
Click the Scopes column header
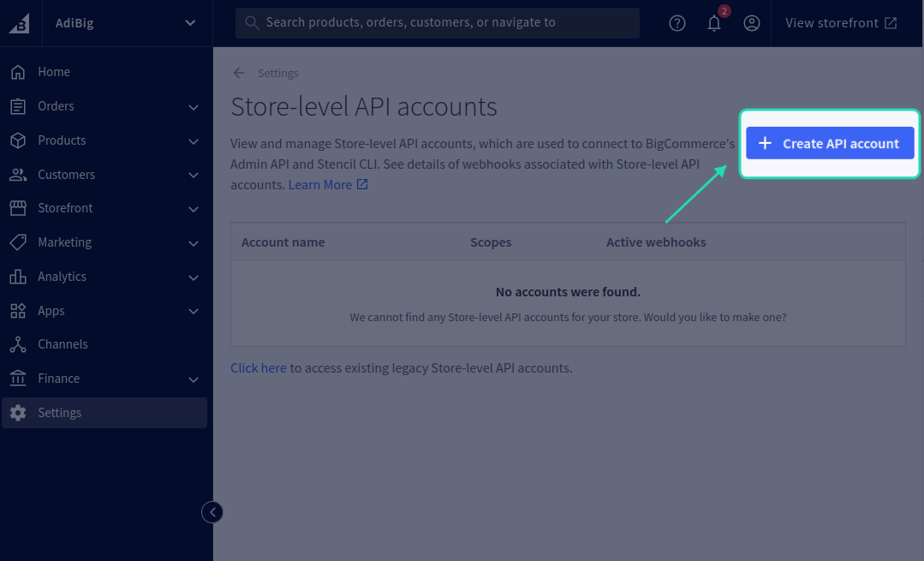491,242
